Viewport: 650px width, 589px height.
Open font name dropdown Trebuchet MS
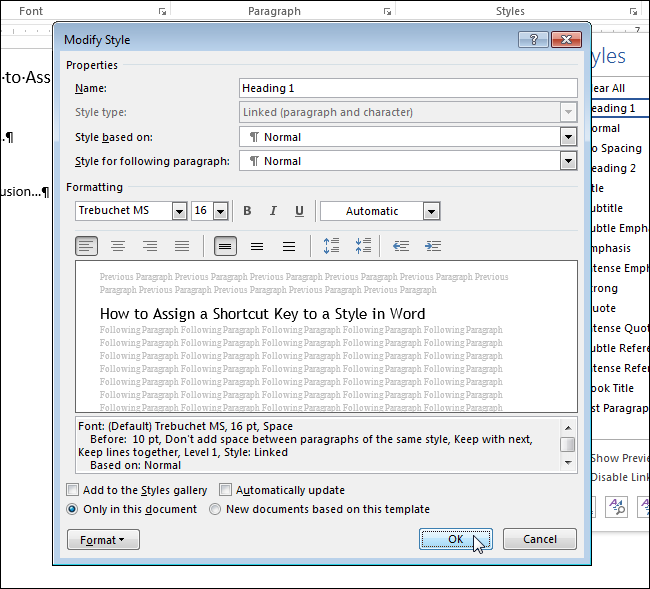tap(179, 211)
